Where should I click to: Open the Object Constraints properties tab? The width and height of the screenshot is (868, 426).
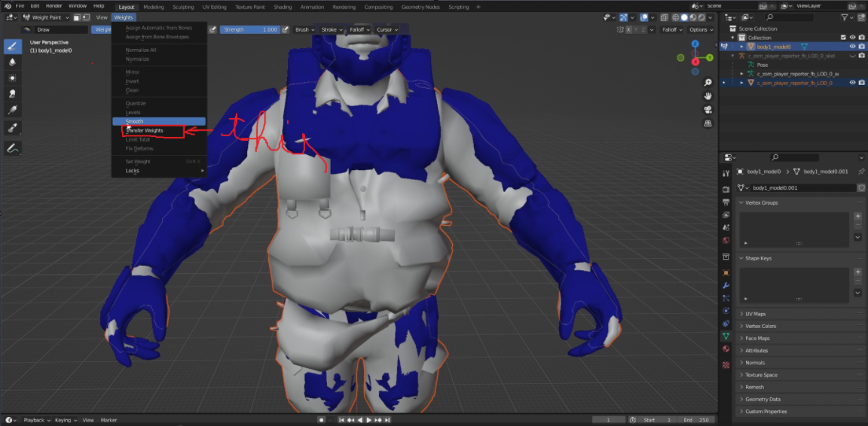pyautogui.click(x=726, y=324)
